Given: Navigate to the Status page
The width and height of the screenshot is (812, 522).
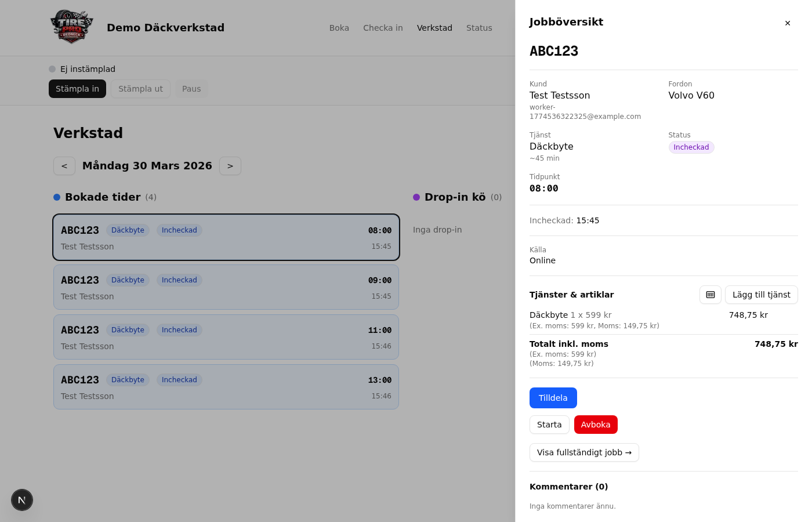Looking at the screenshot, I should click(x=479, y=28).
